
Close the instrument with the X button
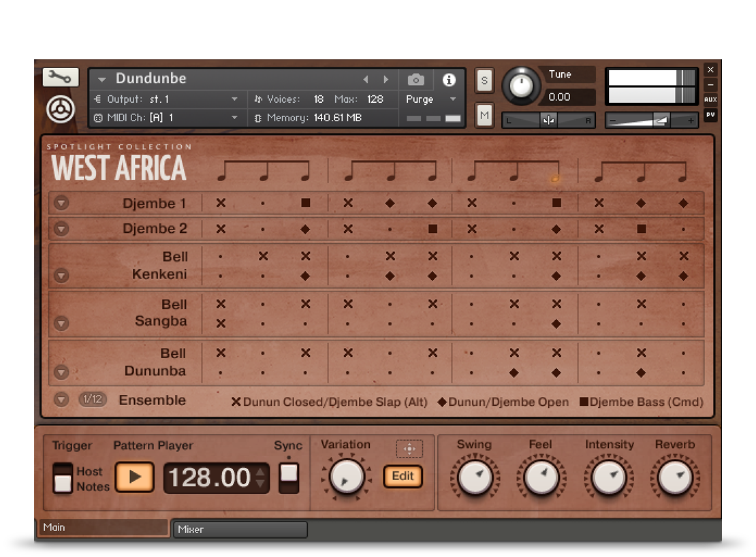pos(710,70)
